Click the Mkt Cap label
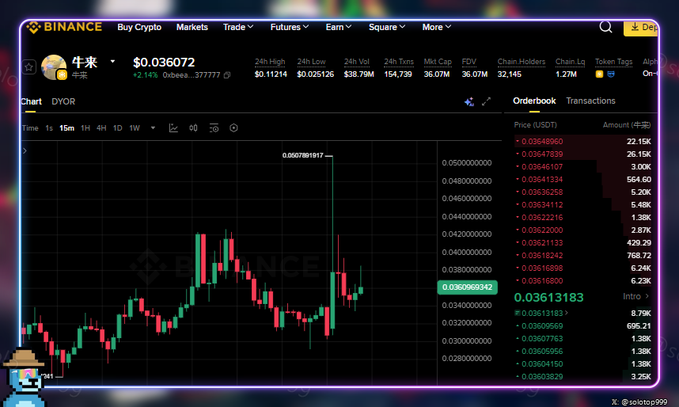This screenshot has height=407, width=679. 437,61
